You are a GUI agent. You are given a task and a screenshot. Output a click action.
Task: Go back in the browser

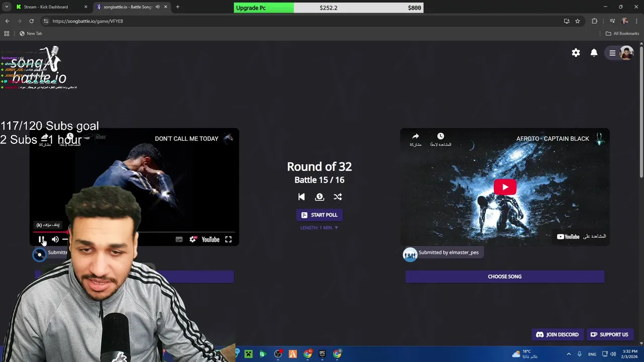click(7, 21)
